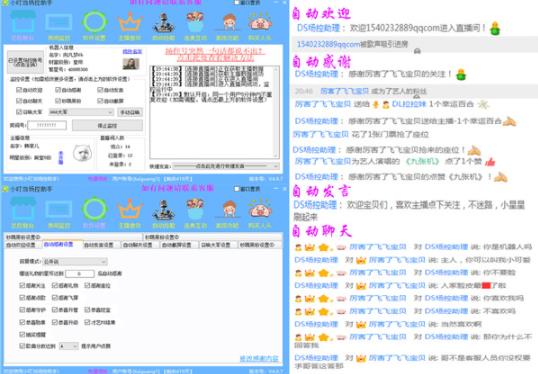Click the blue link above the robot avatar
This screenshot has height=374, width=538.
click(132, 51)
